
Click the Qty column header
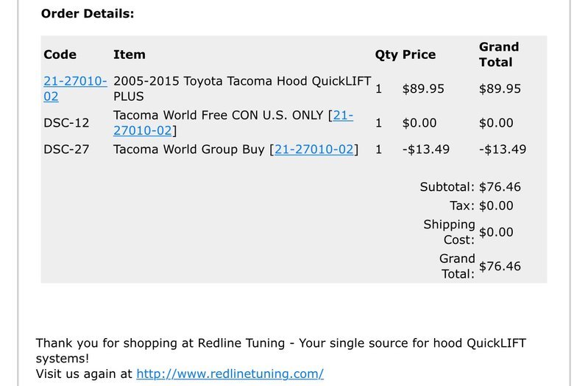[386, 55]
